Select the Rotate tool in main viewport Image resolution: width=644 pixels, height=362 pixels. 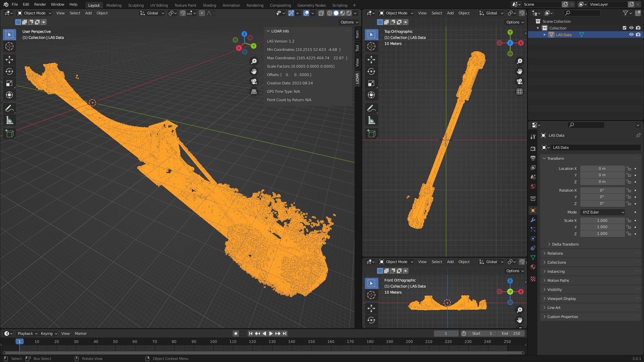tap(9, 71)
